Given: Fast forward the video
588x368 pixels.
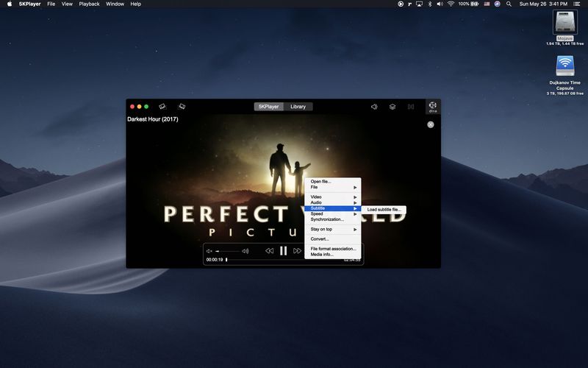Looking at the screenshot, I should coord(298,251).
